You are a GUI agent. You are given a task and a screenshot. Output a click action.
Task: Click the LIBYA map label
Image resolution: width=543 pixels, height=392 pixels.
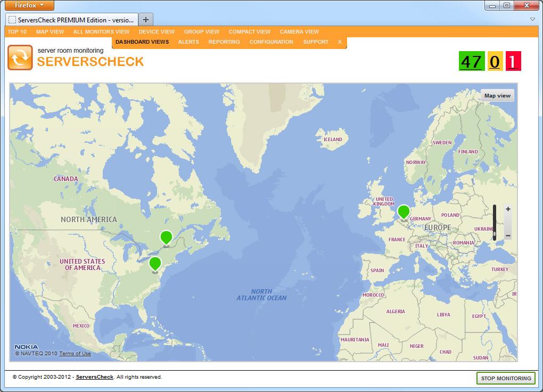[x=443, y=315]
